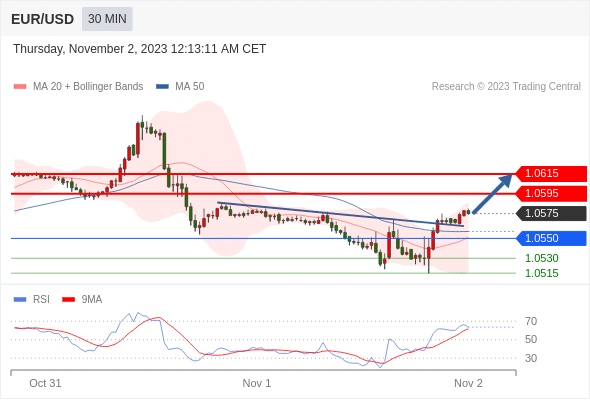This screenshot has height=400, width=590.
Task: Click the Nov 1 date axis label
Action: [x=257, y=383]
